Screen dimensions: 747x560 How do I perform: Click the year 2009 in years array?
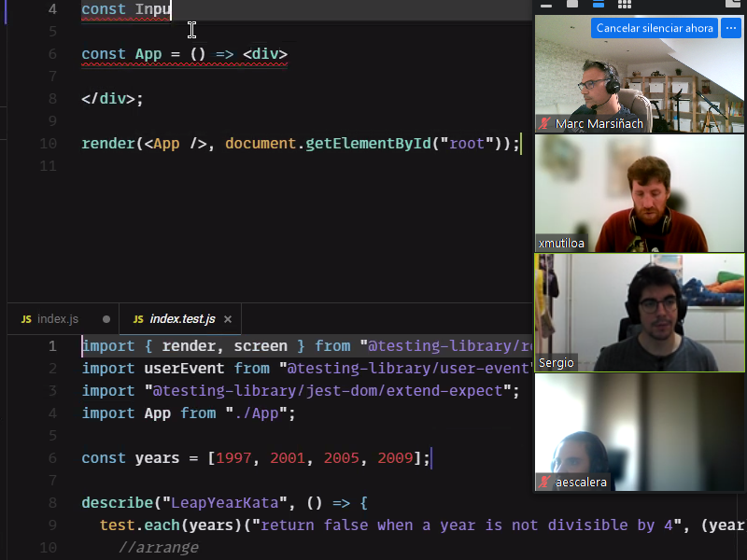(x=395, y=457)
